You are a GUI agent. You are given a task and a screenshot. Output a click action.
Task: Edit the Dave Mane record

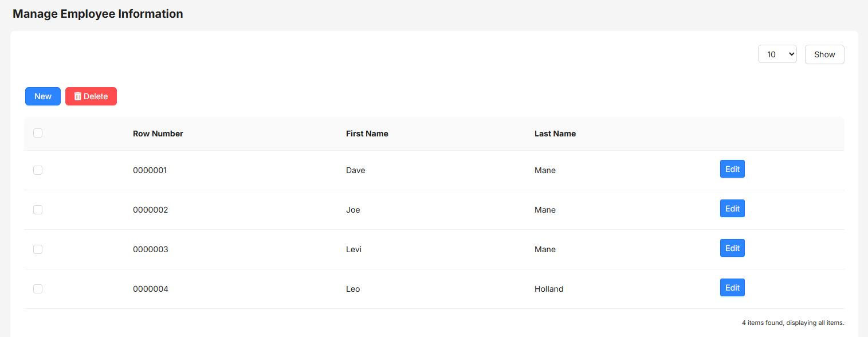point(732,169)
